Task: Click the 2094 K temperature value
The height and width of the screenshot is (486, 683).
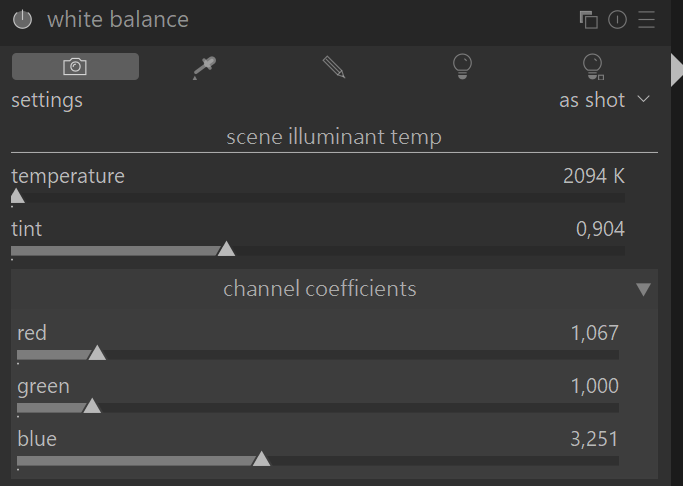Action: pos(593,177)
